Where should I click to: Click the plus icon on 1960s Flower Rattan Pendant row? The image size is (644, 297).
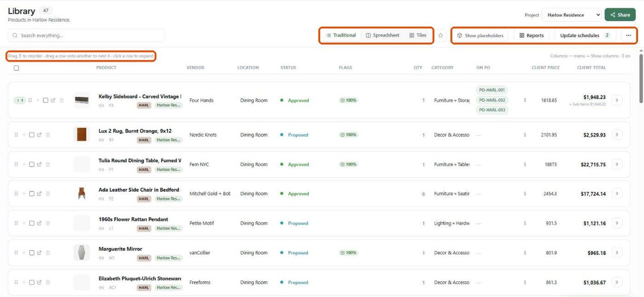point(24,223)
